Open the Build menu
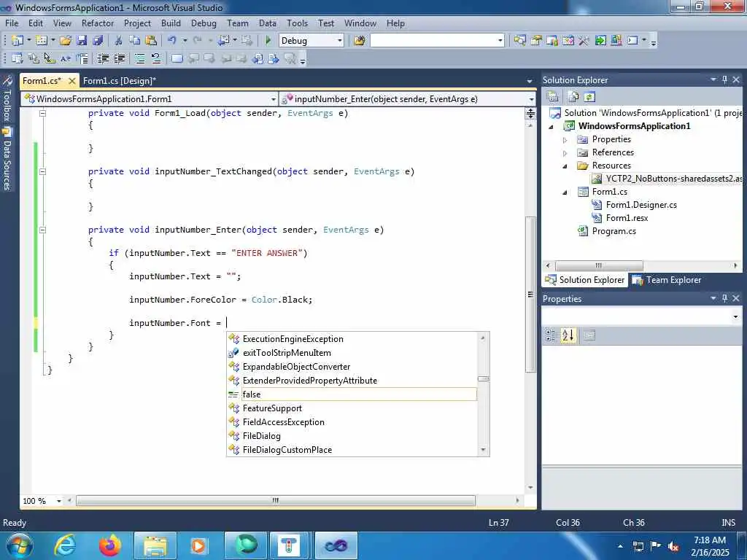Screen dimensions: 747x560 pyautogui.click(x=171, y=23)
